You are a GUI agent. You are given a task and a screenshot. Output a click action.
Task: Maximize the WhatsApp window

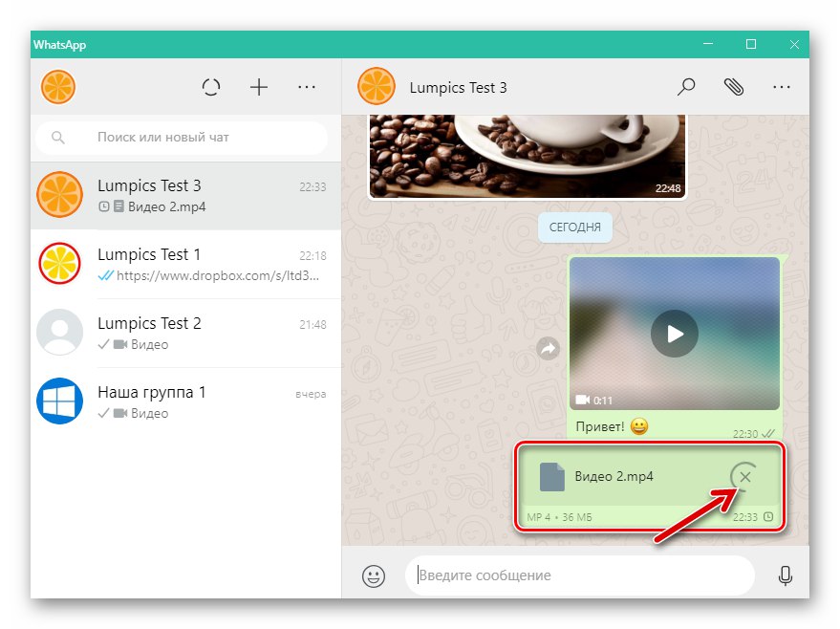click(751, 44)
